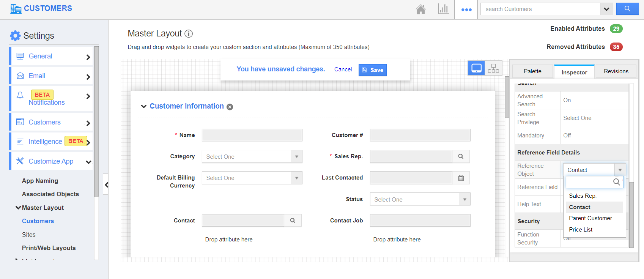Click the Sales Rep. lookup search icon
This screenshot has width=644, height=279.
pyautogui.click(x=461, y=156)
